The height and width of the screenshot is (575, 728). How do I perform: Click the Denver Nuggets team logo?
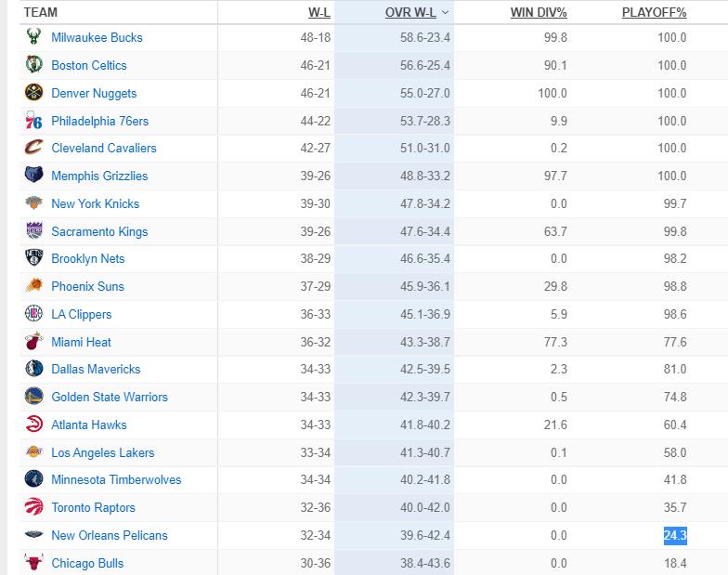(33, 93)
